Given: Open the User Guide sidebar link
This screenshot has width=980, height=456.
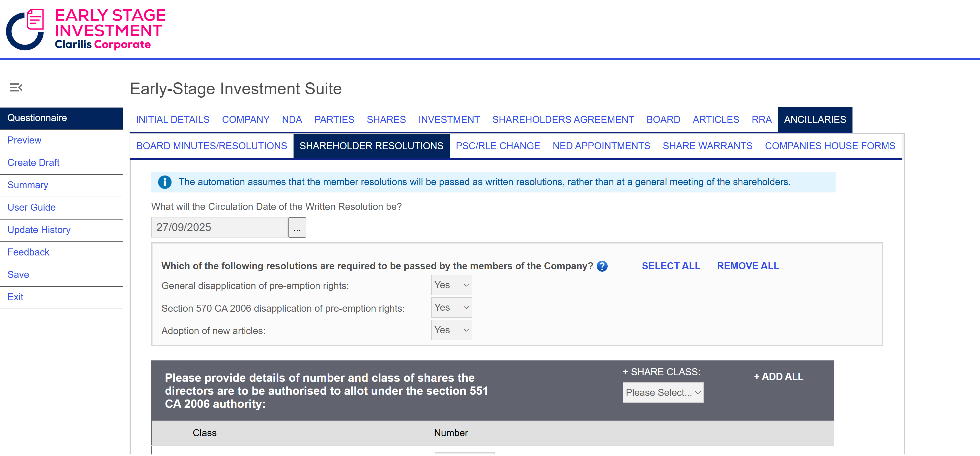Looking at the screenshot, I should pyautogui.click(x=31, y=208).
